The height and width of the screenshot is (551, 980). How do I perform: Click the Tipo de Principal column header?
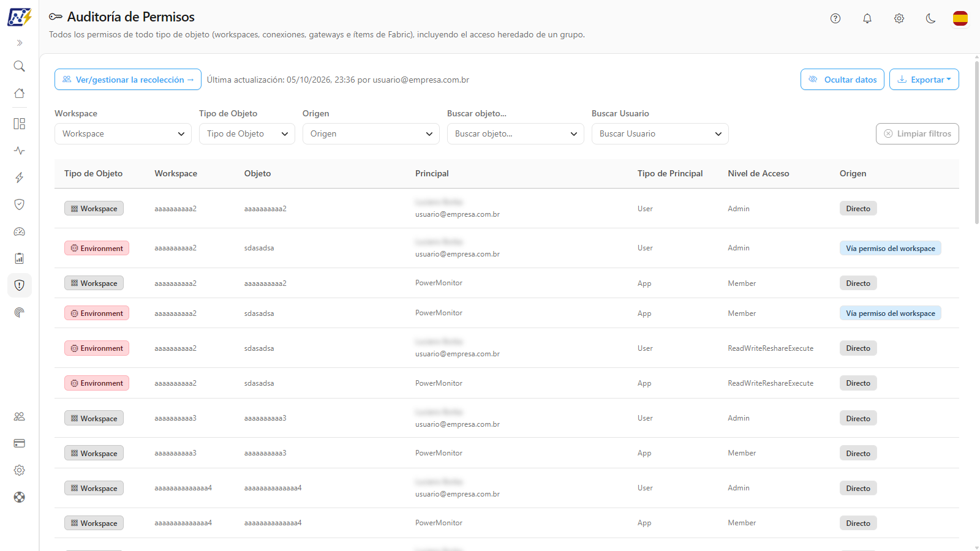click(670, 174)
